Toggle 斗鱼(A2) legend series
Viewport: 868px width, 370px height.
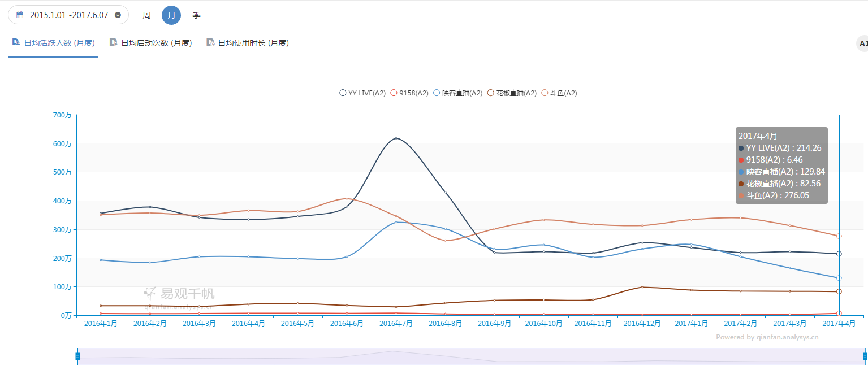pyautogui.click(x=559, y=93)
